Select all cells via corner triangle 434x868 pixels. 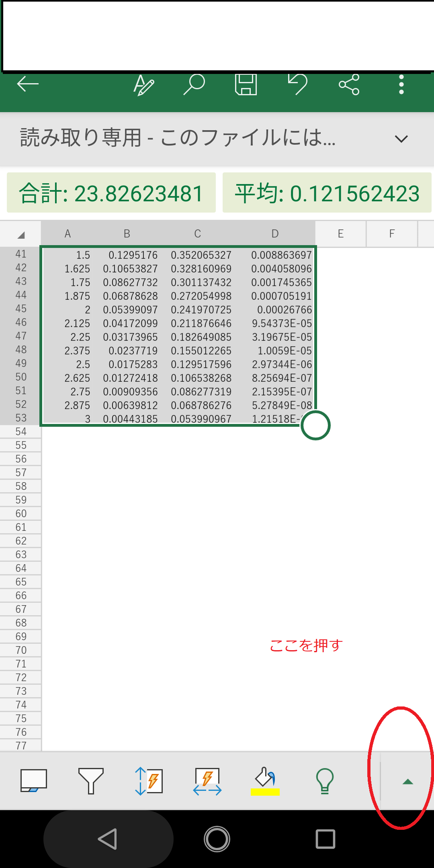click(x=21, y=234)
